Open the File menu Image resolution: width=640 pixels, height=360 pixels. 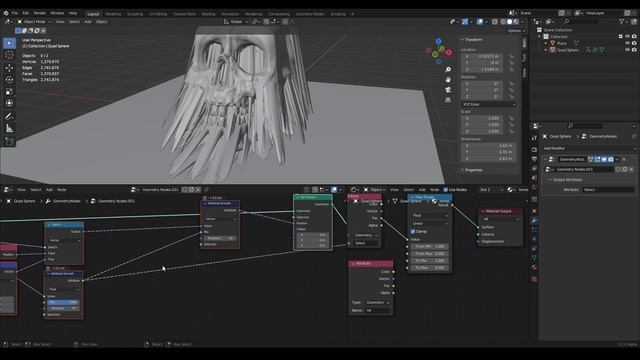tap(15, 13)
